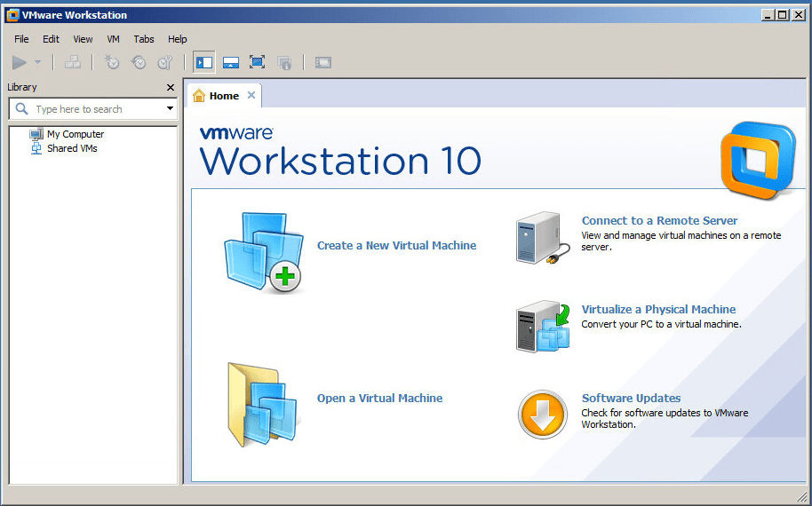Click the Revert to Snapshot toolbar icon

(x=139, y=63)
